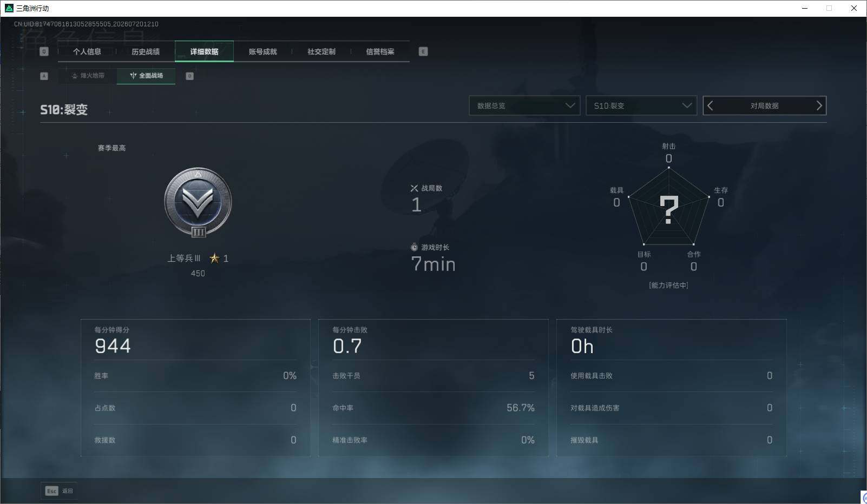Click the Q key icon before tabs
This screenshot has width=867, height=504.
click(44, 51)
